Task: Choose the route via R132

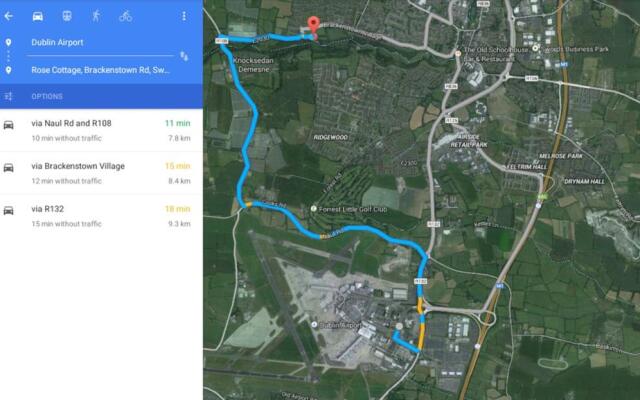Action: click(101, 216)
